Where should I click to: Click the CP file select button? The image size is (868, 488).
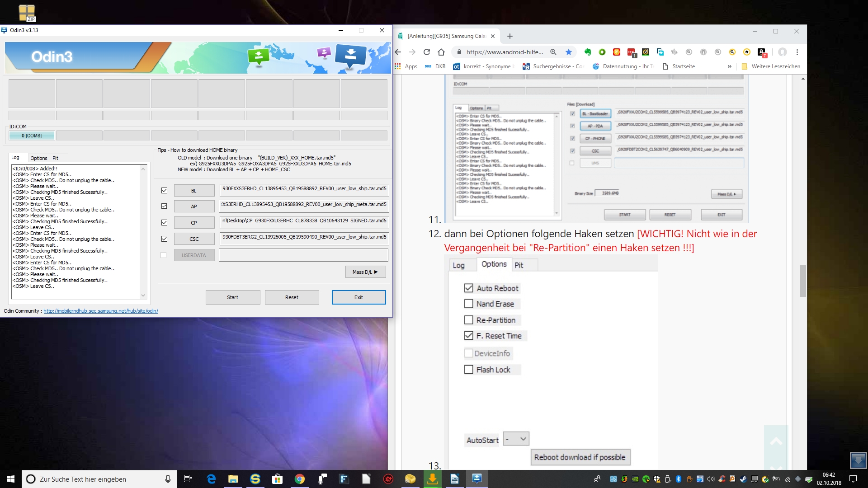tap(194, 223)
